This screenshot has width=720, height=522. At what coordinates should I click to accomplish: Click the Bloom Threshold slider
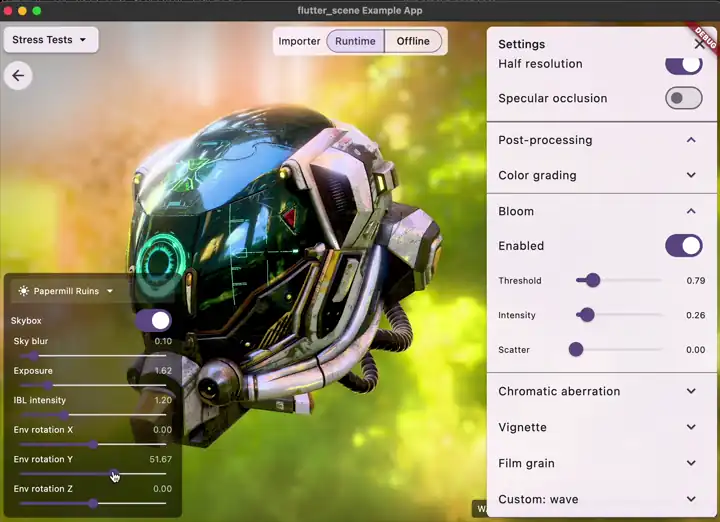click(x=619, y=280)
